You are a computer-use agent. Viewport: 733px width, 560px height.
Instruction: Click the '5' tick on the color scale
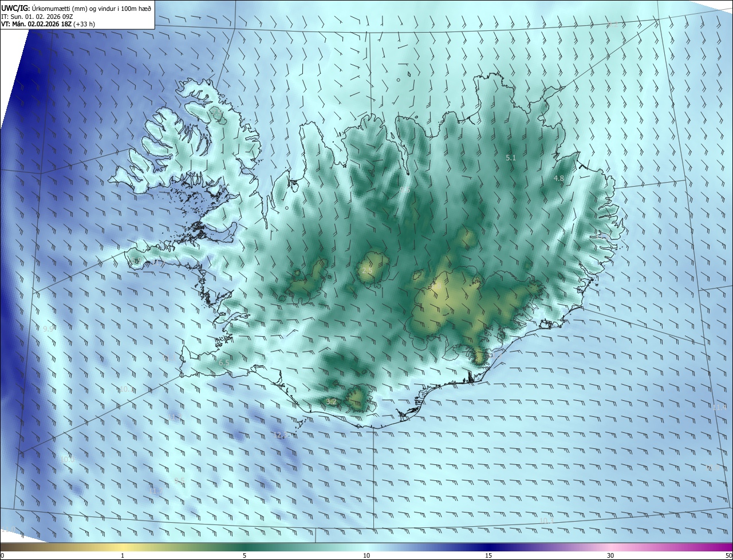click(245, 556)
